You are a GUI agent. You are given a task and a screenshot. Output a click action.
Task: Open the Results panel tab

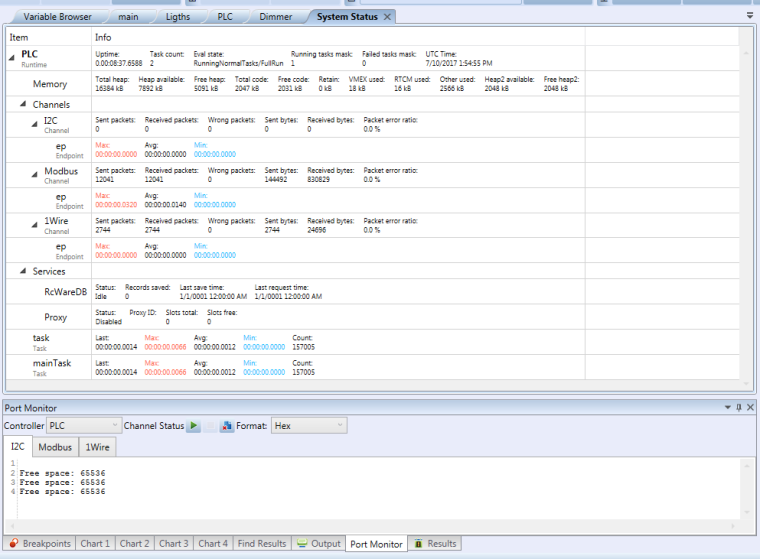click(x=434, y=544)
